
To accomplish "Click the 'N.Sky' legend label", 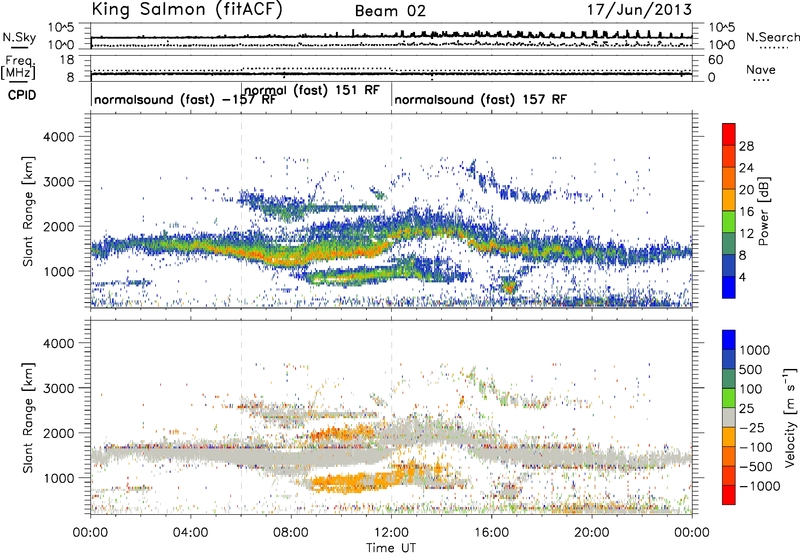I will 19,37.
